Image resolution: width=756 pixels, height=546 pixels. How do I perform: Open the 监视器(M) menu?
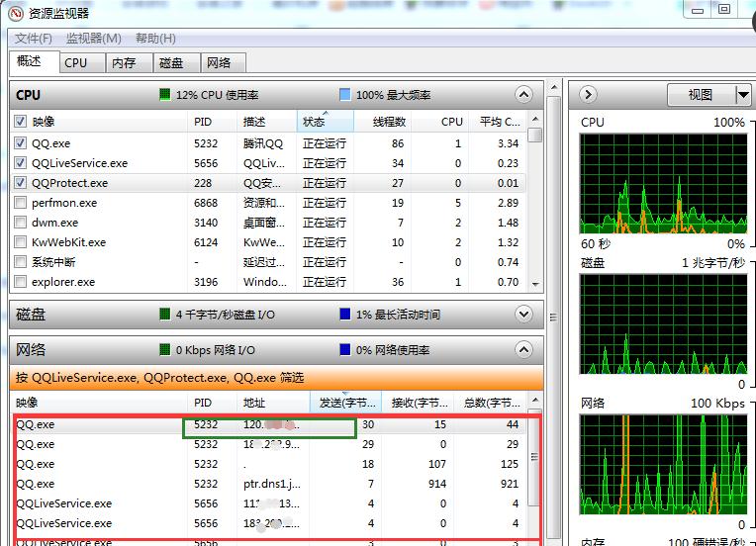[x=93, y=39]
